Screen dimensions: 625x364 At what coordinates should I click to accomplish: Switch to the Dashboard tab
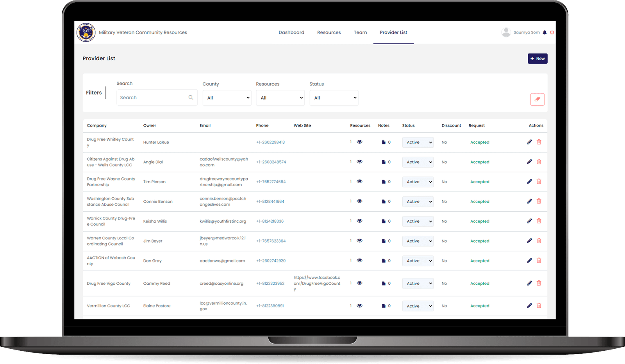coord(291,32)
